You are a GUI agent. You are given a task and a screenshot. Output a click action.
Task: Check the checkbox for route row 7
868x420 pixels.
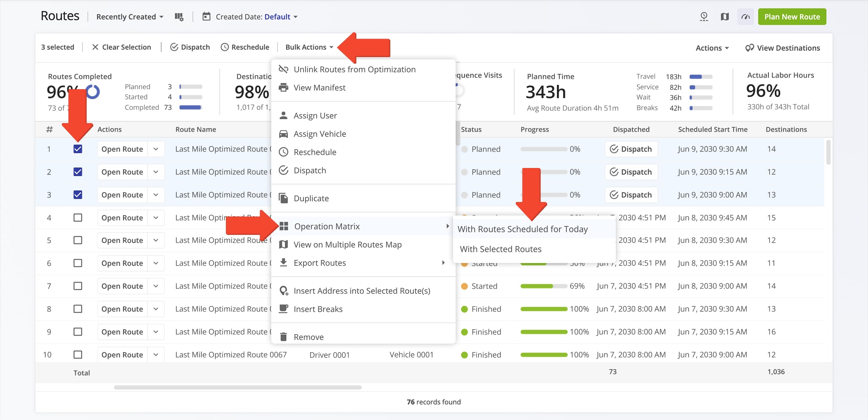coord(78,286)
